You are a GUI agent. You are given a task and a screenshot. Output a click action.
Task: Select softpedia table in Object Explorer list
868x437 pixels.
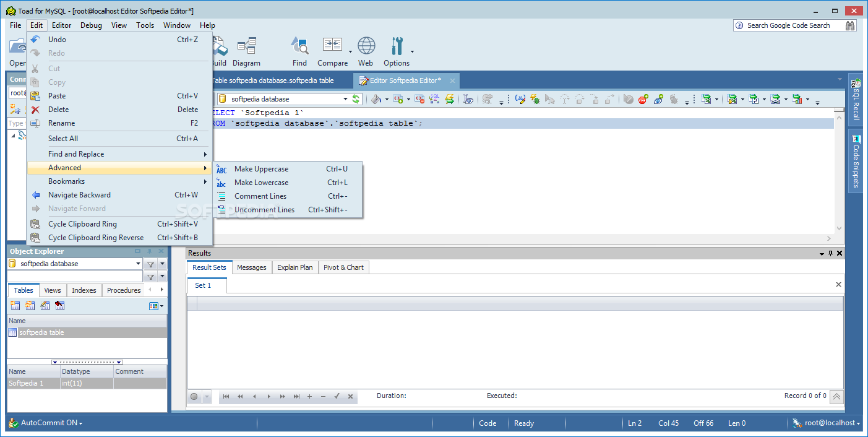pos(87,332)
